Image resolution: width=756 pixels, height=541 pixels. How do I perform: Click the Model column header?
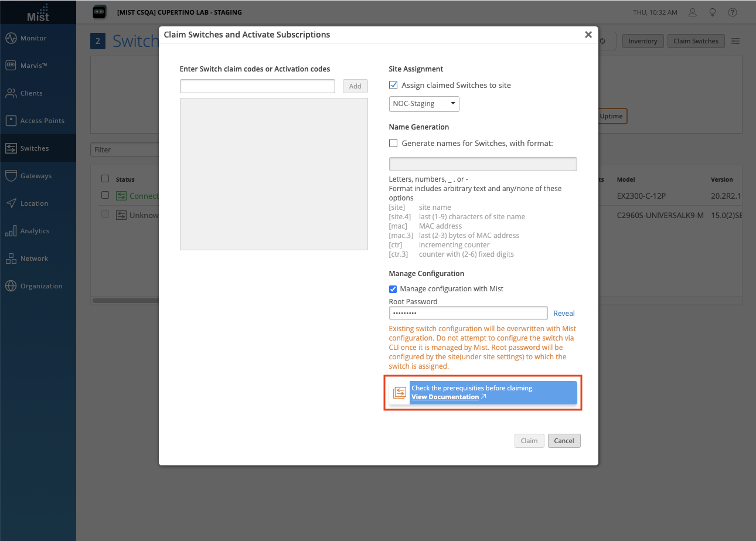[626, 179]
